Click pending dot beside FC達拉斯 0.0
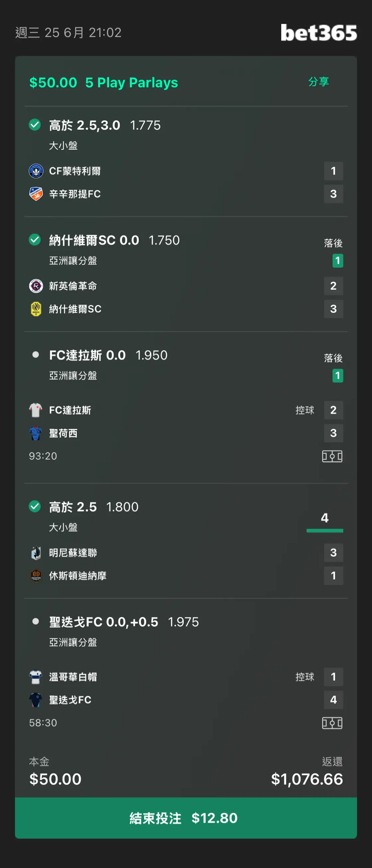Image resolution: width=372 pixels, height=868 pixels. pos(35,354)
